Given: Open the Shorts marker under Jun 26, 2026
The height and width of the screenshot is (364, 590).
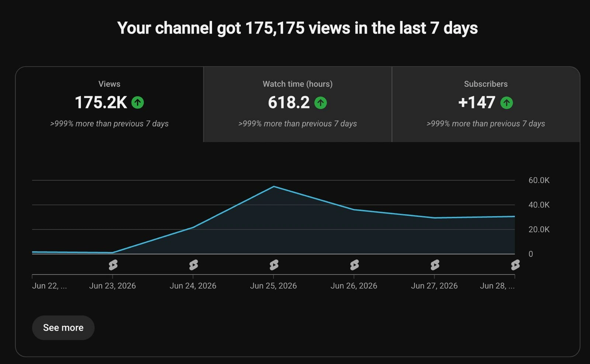Looking at the screenshot, I should click(354, 265).
